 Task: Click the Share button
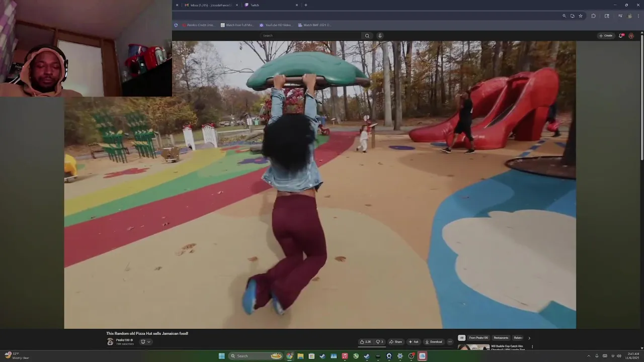[396, 342]
